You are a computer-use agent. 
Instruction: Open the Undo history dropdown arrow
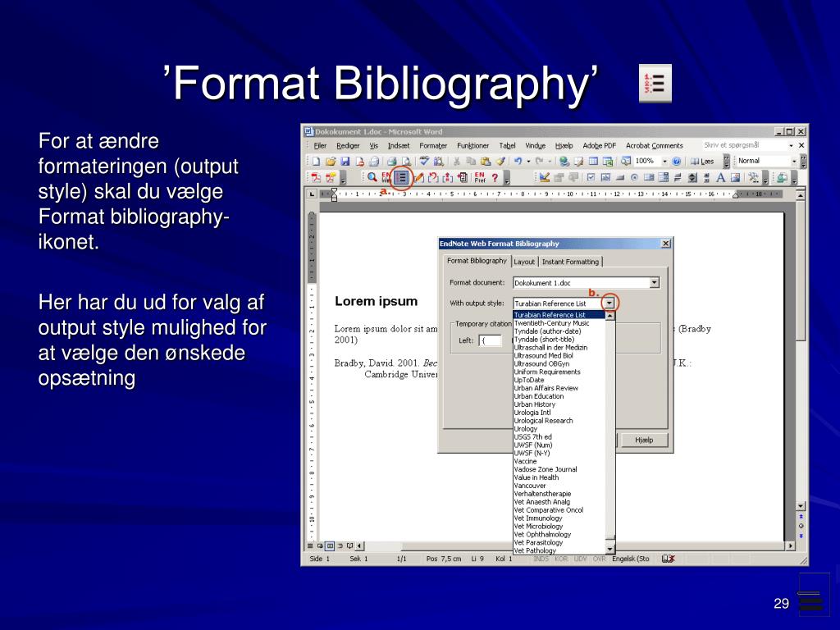tap(529, 161)
